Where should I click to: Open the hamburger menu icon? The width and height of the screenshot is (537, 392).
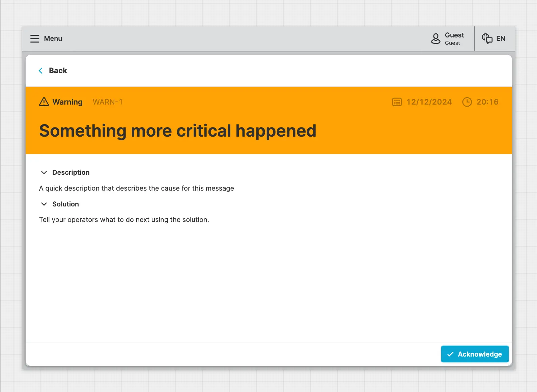[x=35, y=38]
